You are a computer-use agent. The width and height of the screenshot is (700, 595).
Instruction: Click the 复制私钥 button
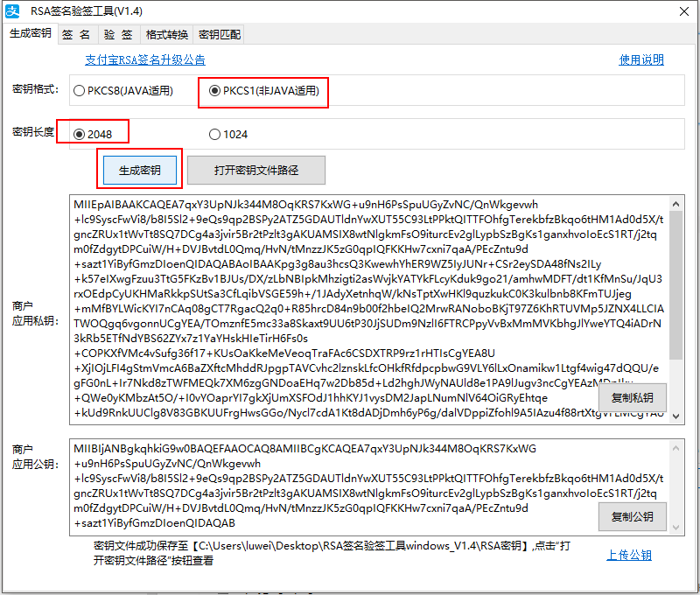632,398
